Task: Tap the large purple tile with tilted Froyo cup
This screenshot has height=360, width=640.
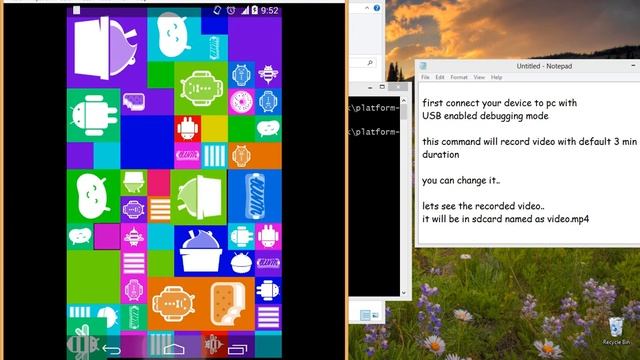Action: (x=107, y=48)
